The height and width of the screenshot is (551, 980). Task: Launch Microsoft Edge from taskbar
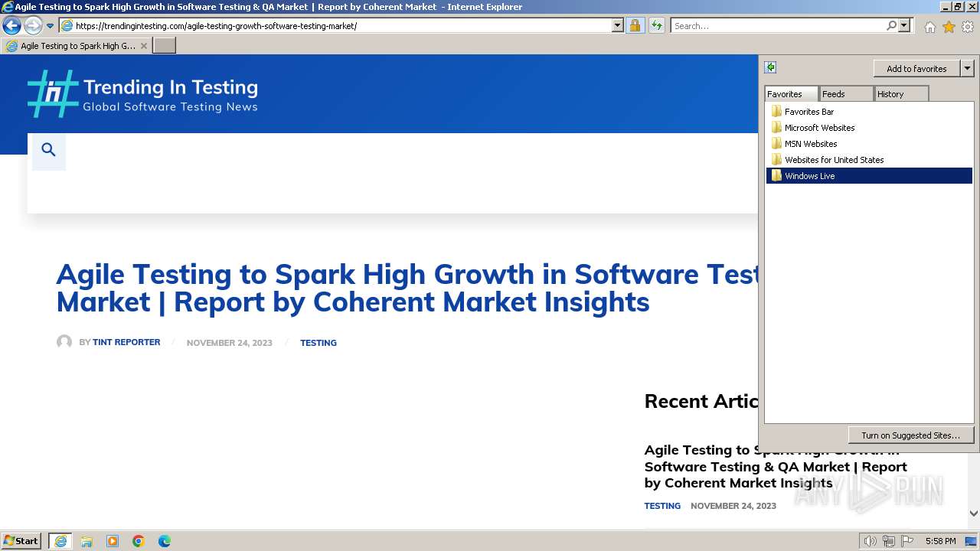[x=165, y=541]
